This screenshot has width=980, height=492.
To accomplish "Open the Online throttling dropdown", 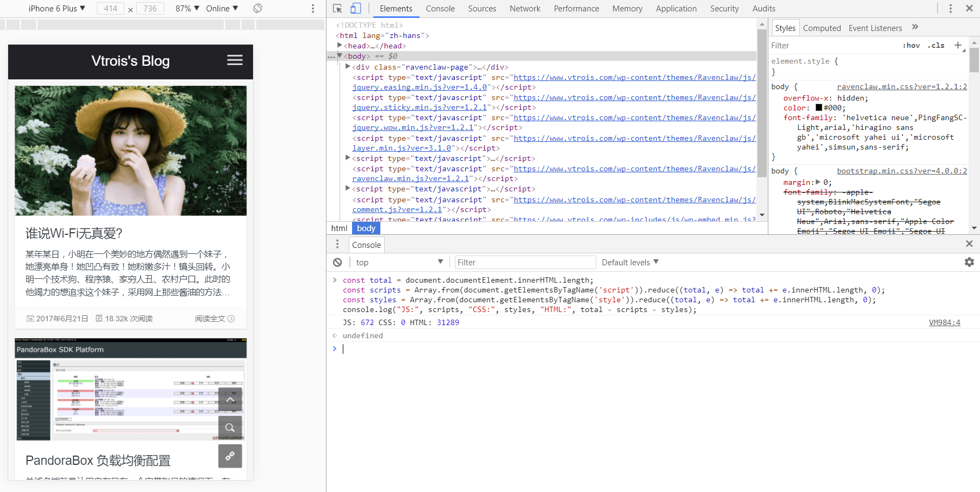I will [x=222, y=9].
